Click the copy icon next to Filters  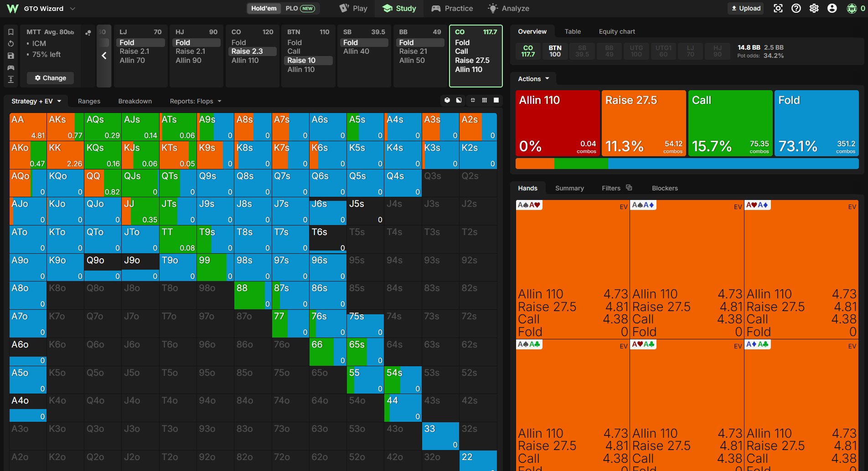629,188
